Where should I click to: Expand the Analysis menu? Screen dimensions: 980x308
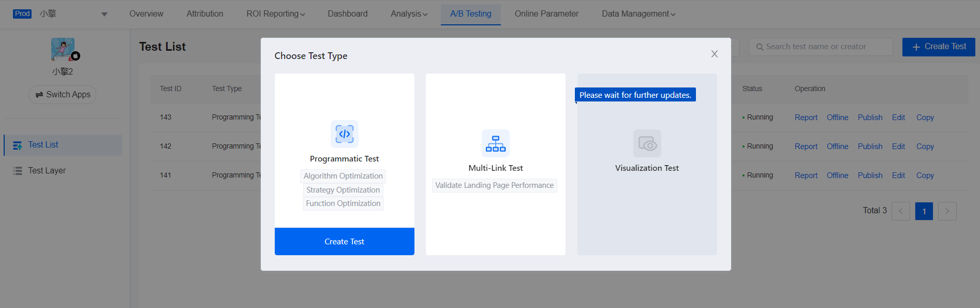click(409, 14)
